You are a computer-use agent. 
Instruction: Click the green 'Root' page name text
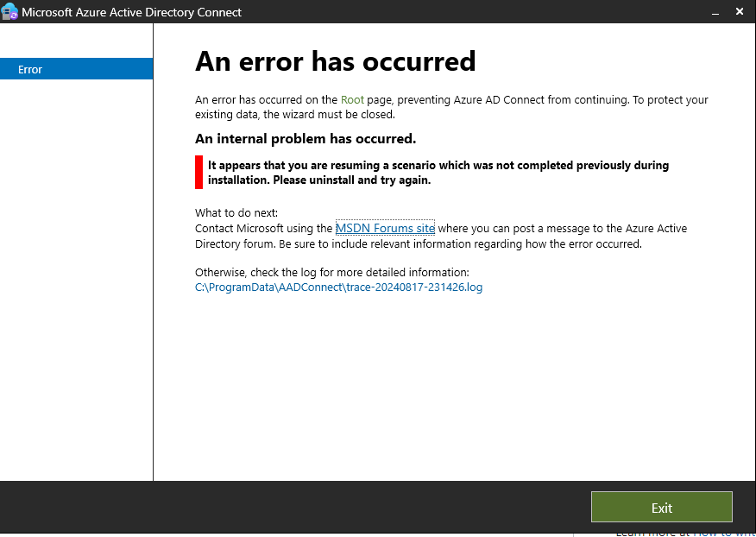(352, 100)
